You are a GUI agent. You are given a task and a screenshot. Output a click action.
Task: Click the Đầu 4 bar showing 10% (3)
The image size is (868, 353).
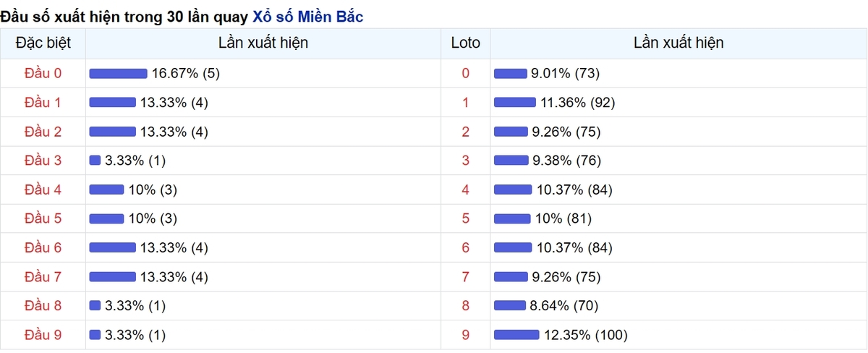(x=106, y=190)
